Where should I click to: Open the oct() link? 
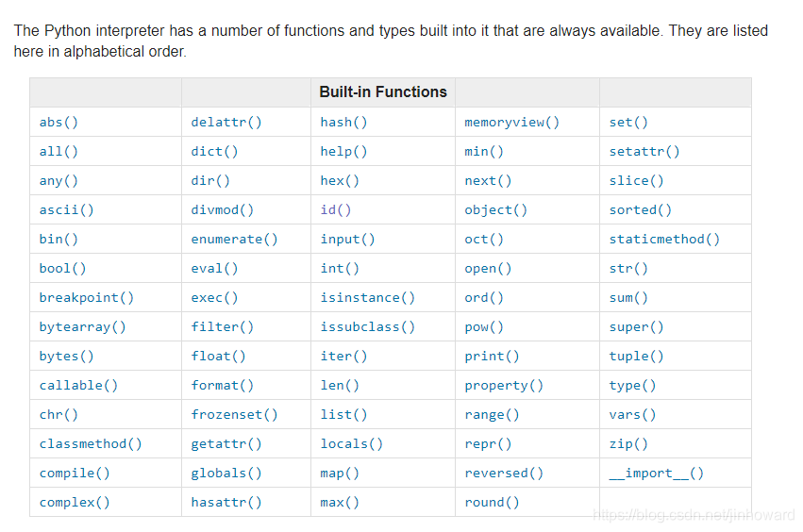pos(484,239)
